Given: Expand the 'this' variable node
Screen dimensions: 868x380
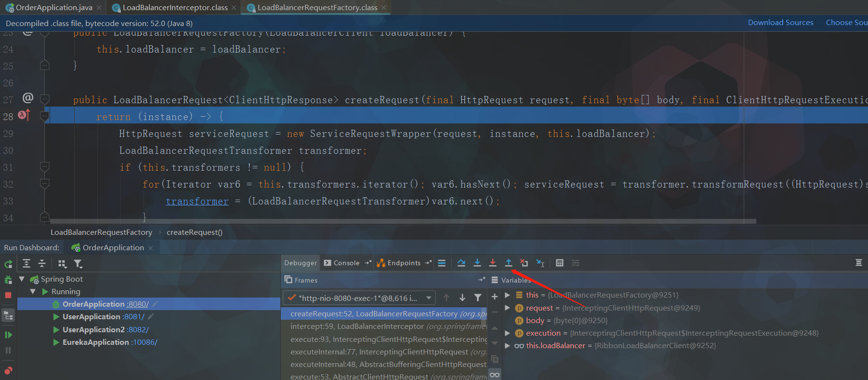Looking at the screenshot, I should [x=507, y=295].
